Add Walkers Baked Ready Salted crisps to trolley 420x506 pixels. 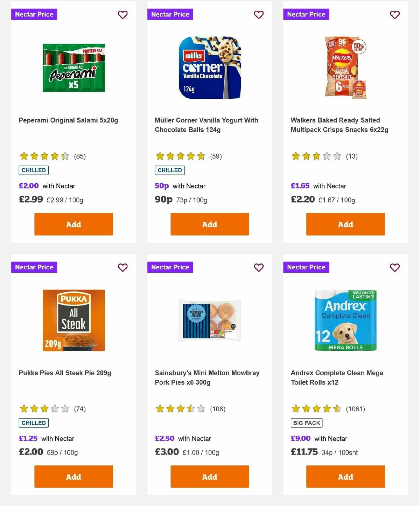click(345, 224)
